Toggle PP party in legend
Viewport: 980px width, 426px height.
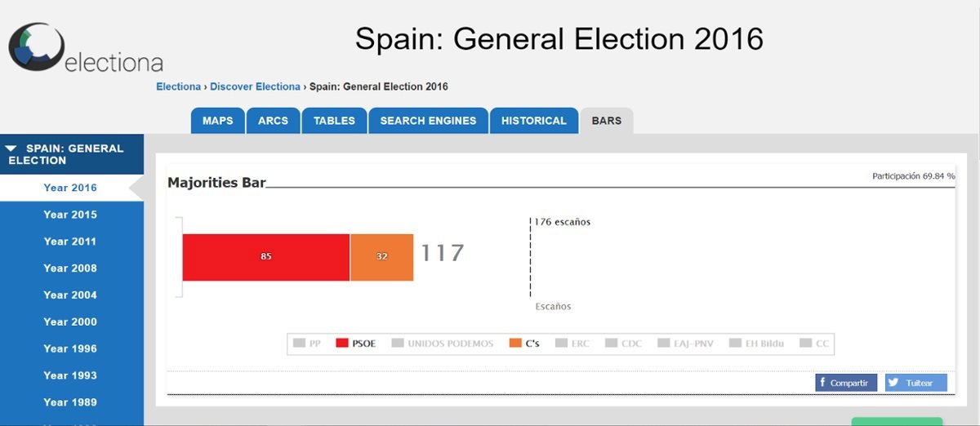point(307,344)
